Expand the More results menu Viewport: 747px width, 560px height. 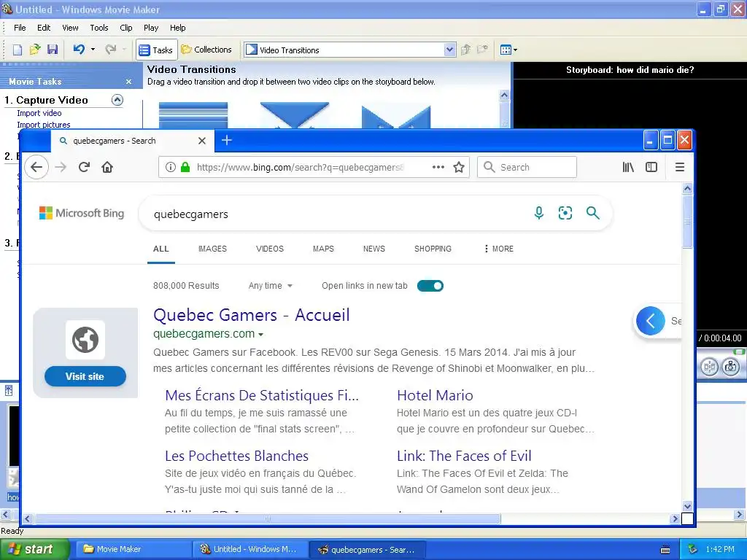(x=499, y=249)
